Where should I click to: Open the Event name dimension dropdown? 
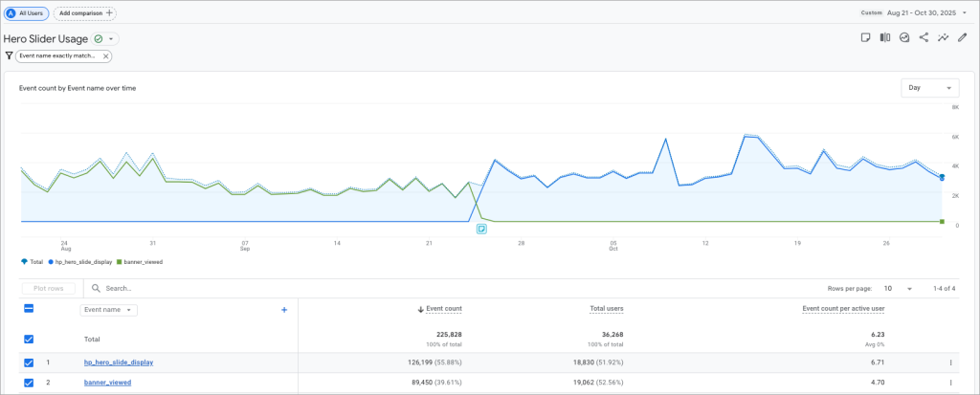(109, 310)
